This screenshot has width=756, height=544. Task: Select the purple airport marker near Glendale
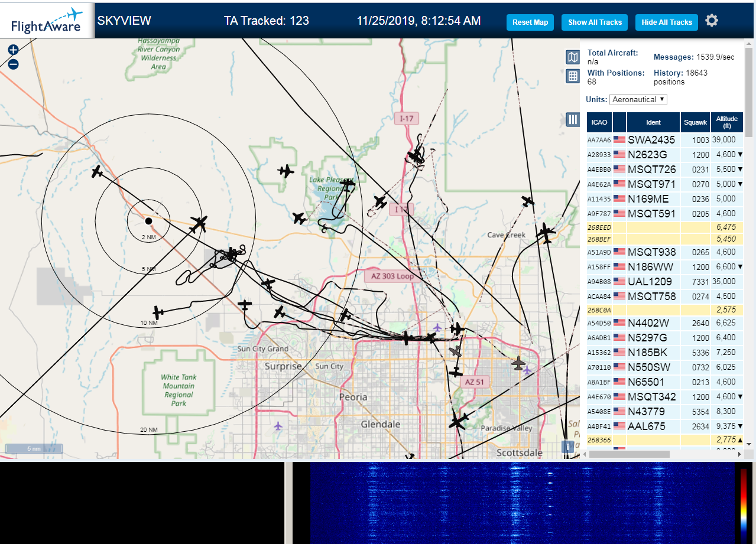(278, 425)
